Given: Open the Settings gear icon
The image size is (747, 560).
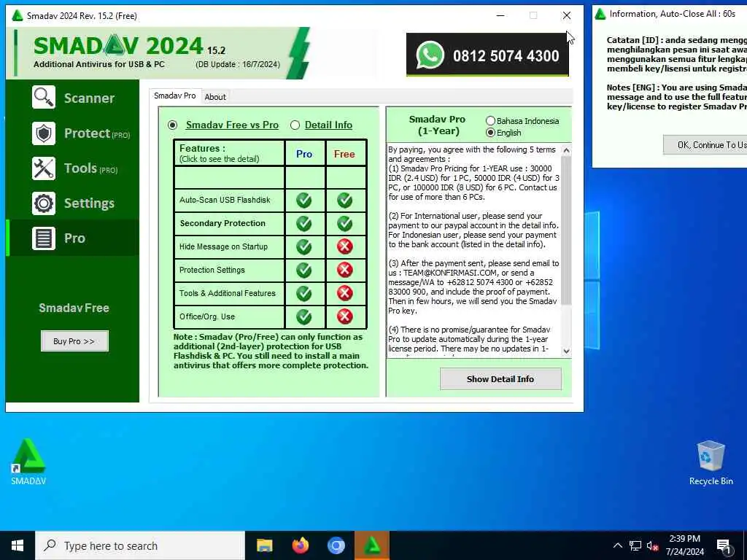Looking at the screenshot, I should click(x=44, y=203).
